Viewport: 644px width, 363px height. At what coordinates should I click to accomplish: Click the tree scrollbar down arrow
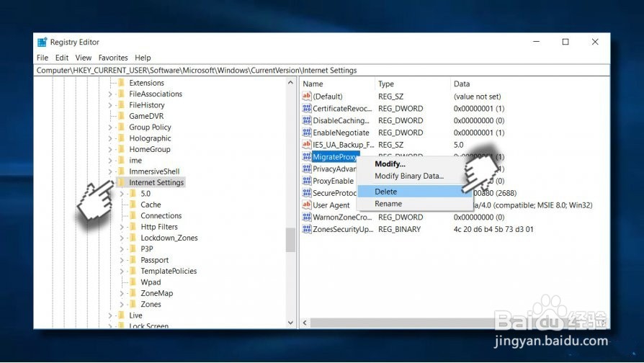point(290,323)
